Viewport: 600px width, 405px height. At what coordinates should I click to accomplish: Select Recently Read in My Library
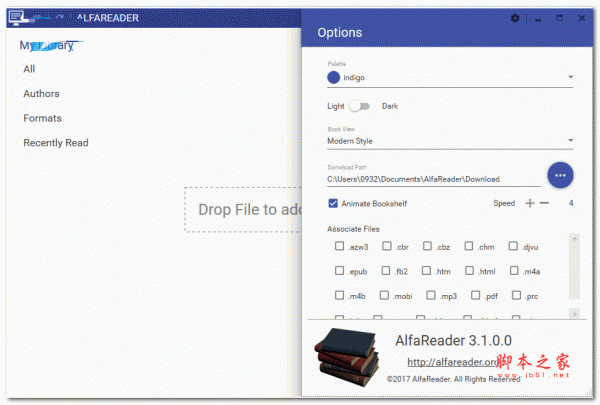click(x=56, y=143)
